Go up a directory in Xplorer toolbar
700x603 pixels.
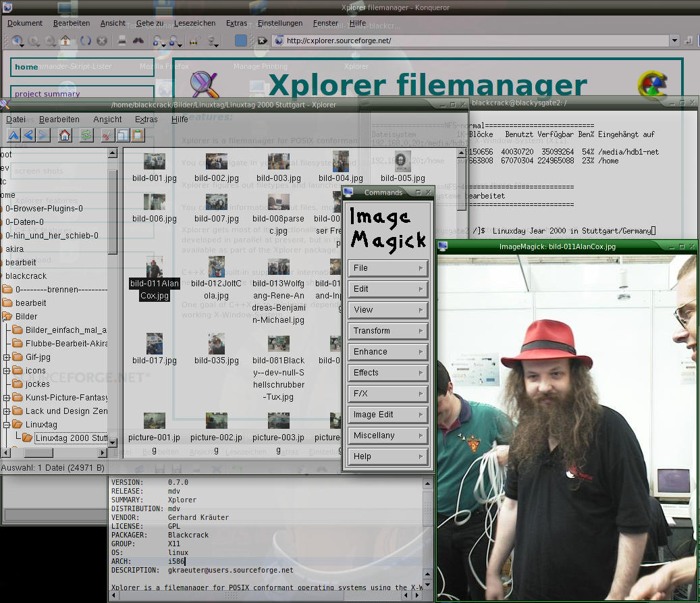tap(14, 135)
